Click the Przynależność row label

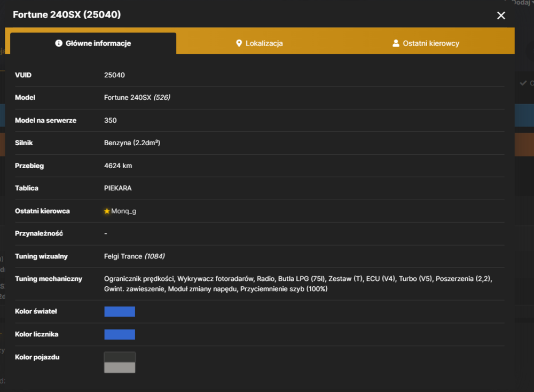pos(39,233)
